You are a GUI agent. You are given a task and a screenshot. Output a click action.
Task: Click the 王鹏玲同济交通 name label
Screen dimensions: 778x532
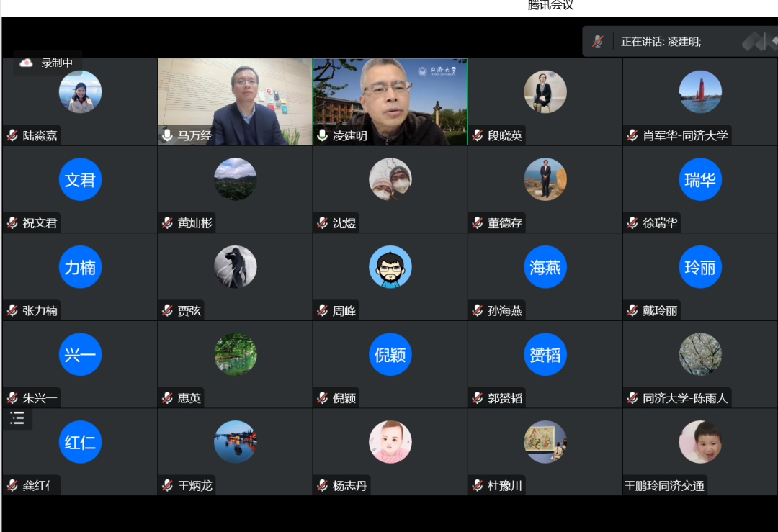click(x=664, y=486)
